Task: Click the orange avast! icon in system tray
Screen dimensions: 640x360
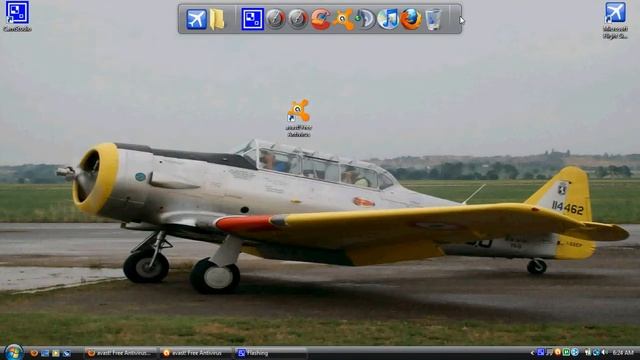Action: 558,352
